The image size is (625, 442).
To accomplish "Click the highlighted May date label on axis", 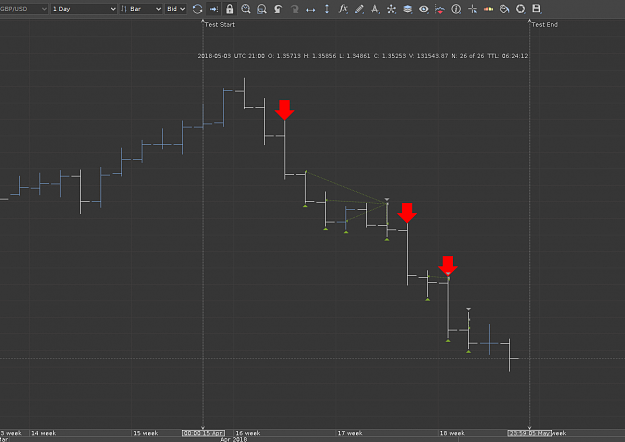I will coord(529,433).
